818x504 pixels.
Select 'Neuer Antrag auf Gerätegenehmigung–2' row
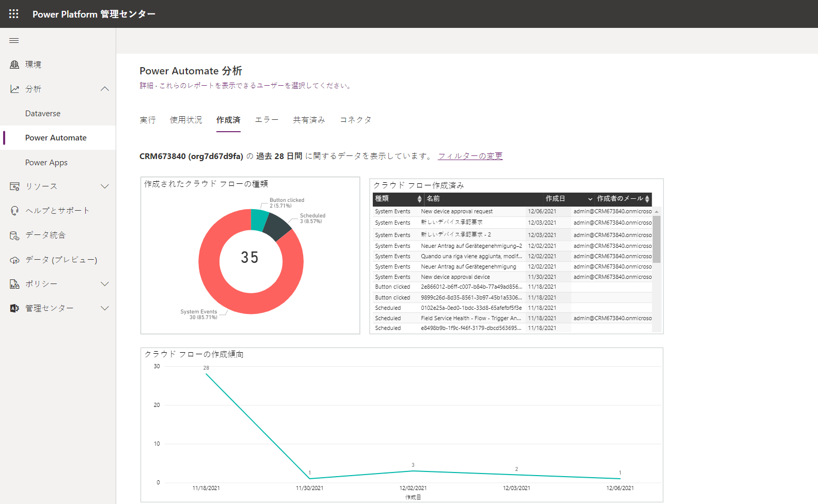(512, 246)
